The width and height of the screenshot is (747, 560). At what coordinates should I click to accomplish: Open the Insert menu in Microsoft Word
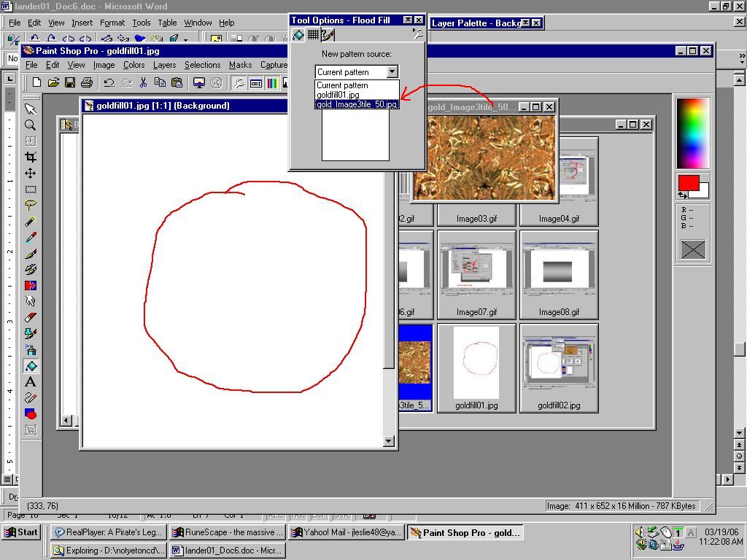[82, 23]
